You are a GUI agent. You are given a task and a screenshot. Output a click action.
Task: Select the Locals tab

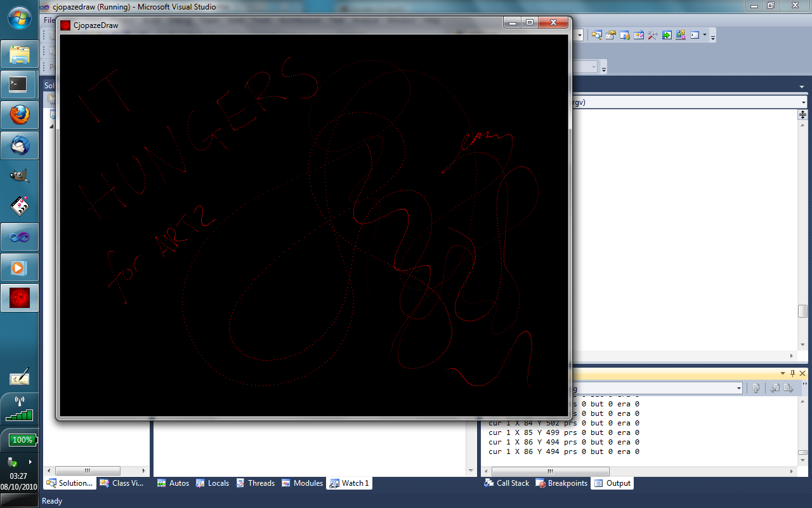(x=213, y=483)
